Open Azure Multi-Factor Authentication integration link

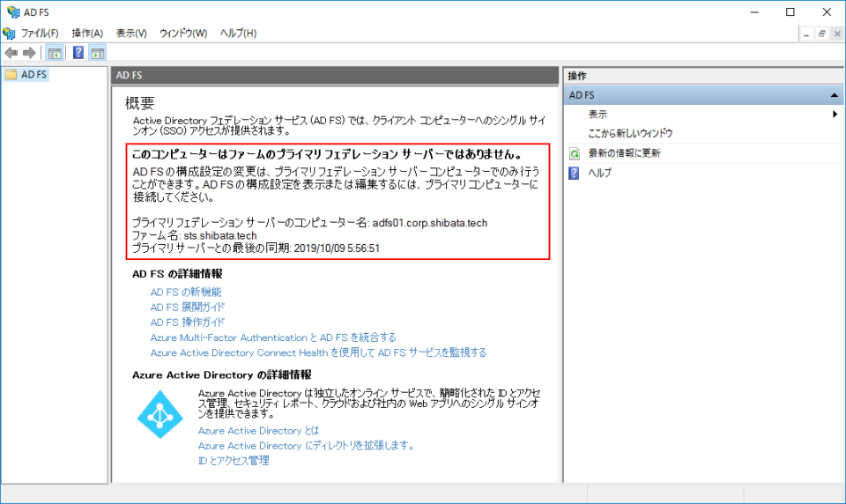[x=273, y=337]
